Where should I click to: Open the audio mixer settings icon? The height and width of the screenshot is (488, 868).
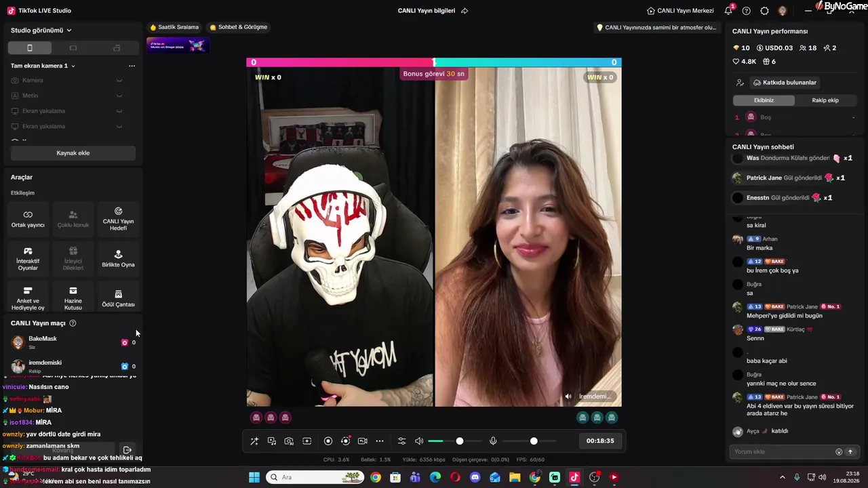pos(401,441)
